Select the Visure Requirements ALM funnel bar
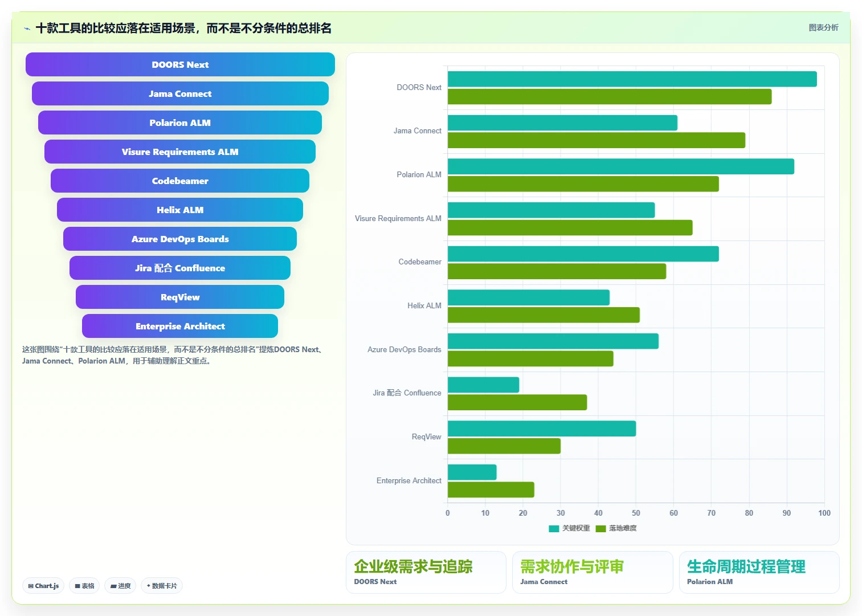 (180, 152)
